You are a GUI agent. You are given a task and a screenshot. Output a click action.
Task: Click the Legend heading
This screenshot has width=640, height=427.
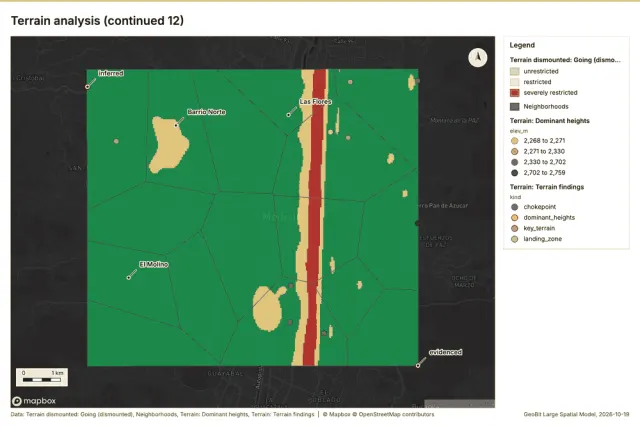point(522,45)
